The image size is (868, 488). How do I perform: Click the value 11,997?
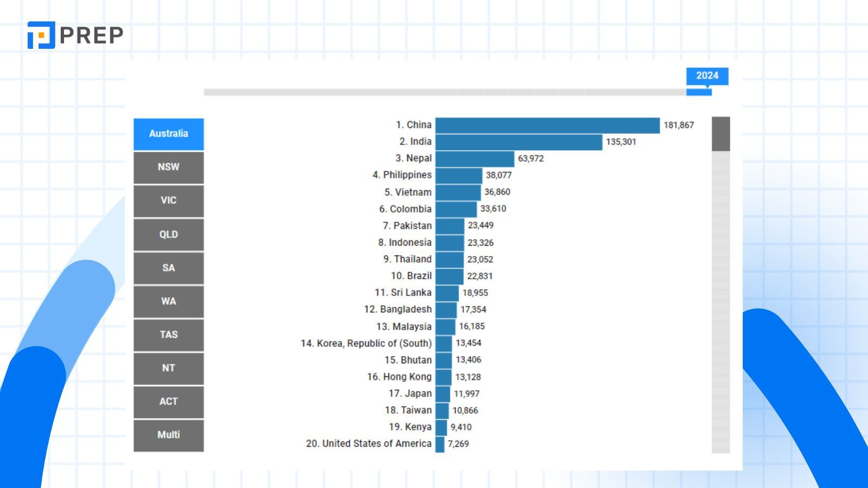(467, 394)
